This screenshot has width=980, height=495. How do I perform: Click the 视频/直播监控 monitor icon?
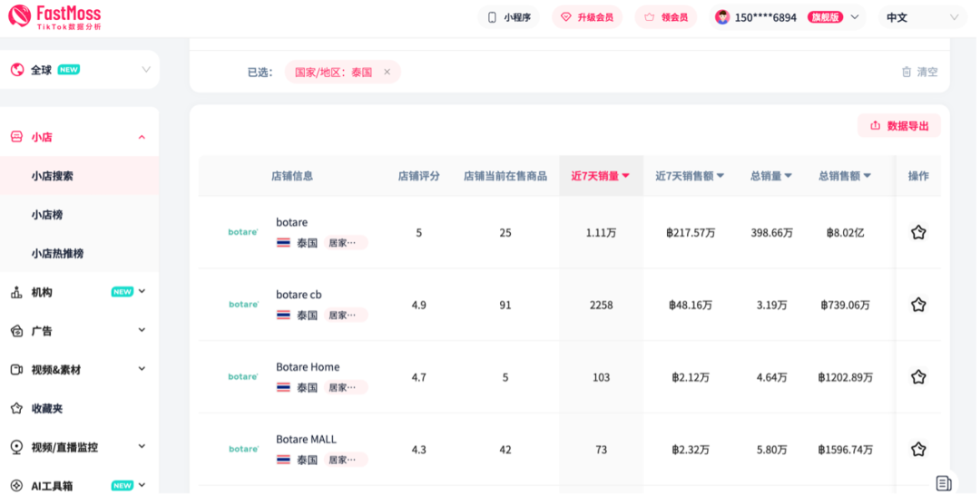coord(17,447)
